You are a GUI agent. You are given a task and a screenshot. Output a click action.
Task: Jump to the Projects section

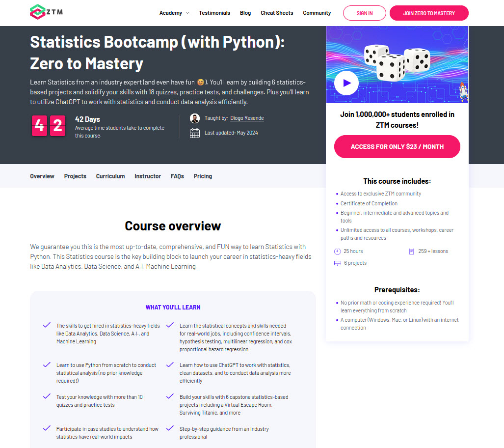[75, 176]
